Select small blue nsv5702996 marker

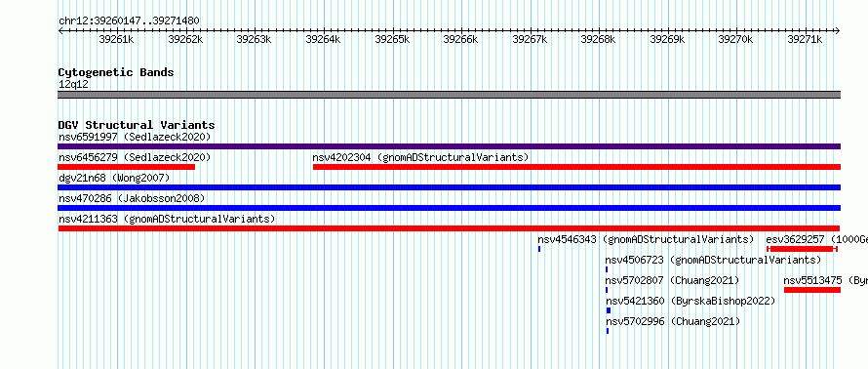608,331
